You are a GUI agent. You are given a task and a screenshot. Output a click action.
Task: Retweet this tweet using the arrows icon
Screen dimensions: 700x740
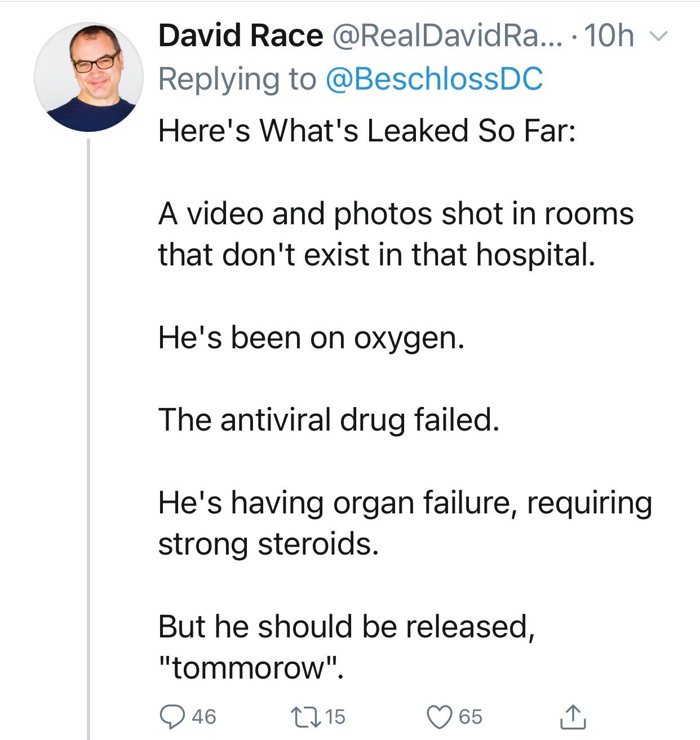(x=305, y=716)
